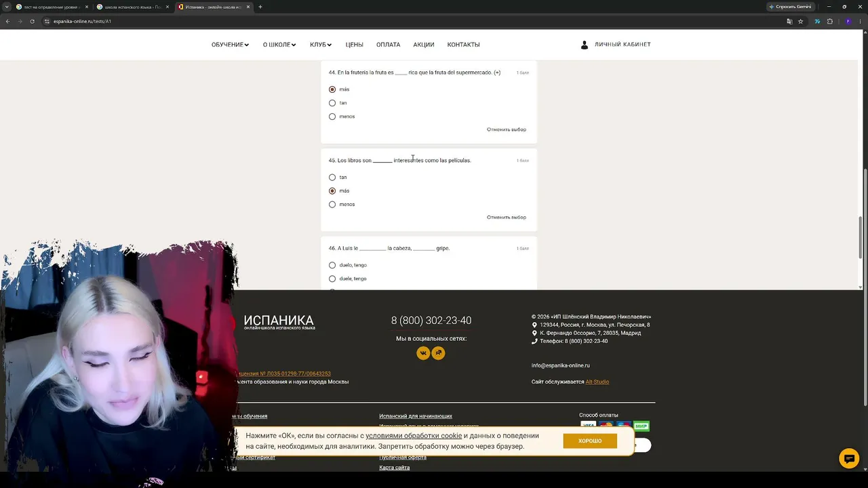Close the 'школа испанского языка' tab

point(167,7)
